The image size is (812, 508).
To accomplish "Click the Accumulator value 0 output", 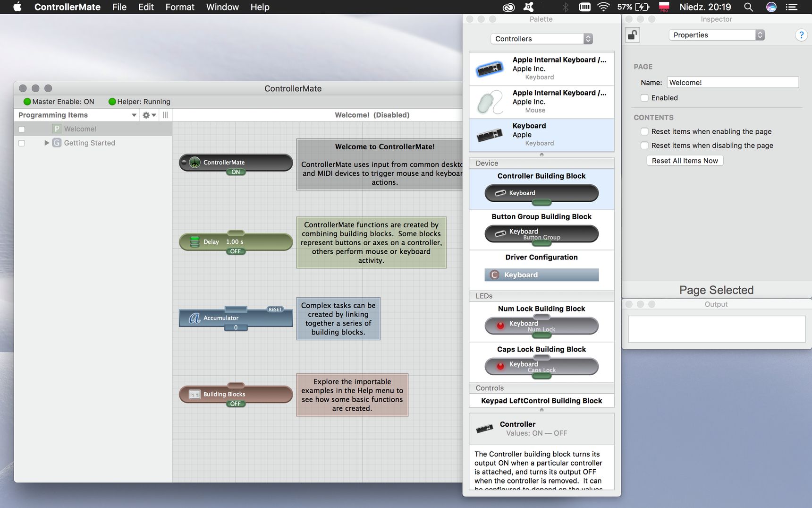I will 236,327.
